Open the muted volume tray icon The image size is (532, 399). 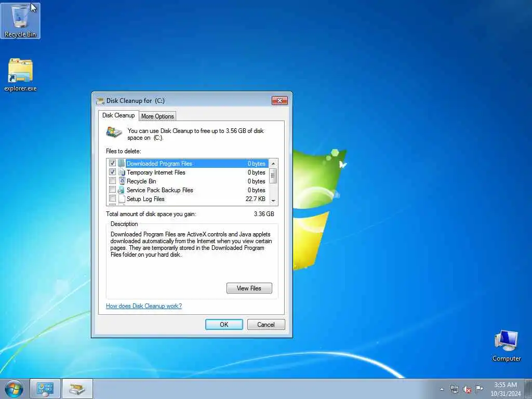467,389
